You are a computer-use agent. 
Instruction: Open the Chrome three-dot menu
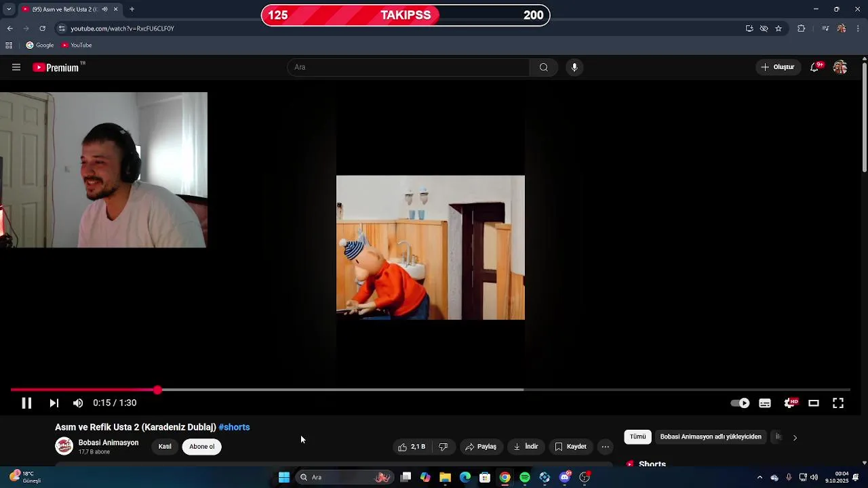click(x=859, y=28)
